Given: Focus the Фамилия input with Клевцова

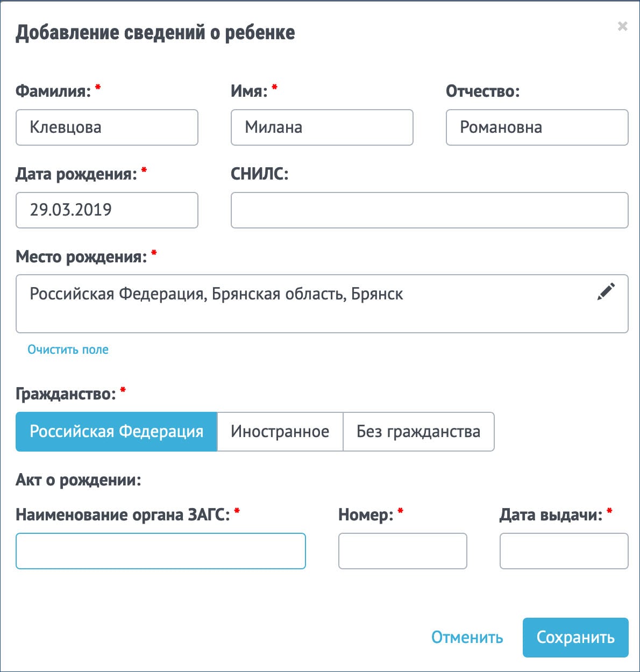Looking at the screenshot, I should pos(107,127).
